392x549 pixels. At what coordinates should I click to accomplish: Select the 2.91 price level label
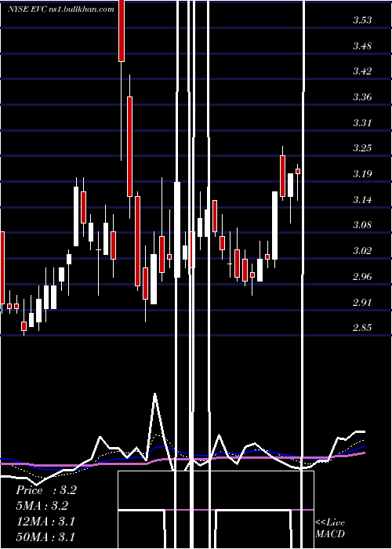point(362,302)
